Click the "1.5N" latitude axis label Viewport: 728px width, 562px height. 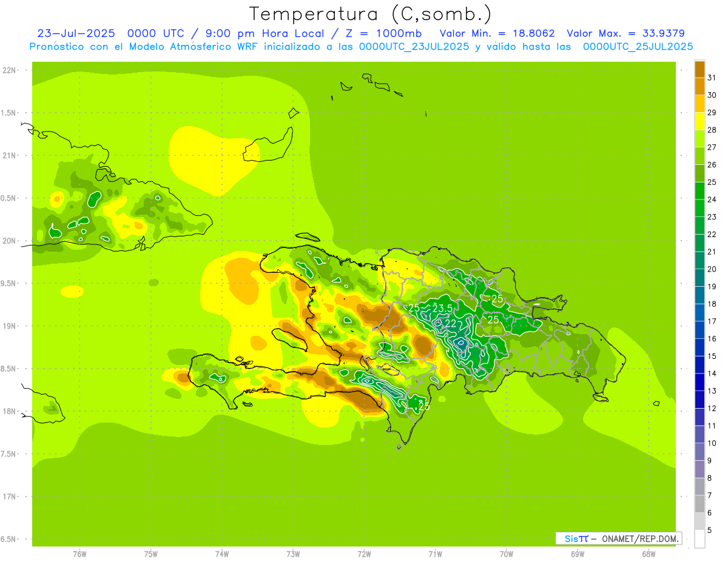tap(9, 113)
